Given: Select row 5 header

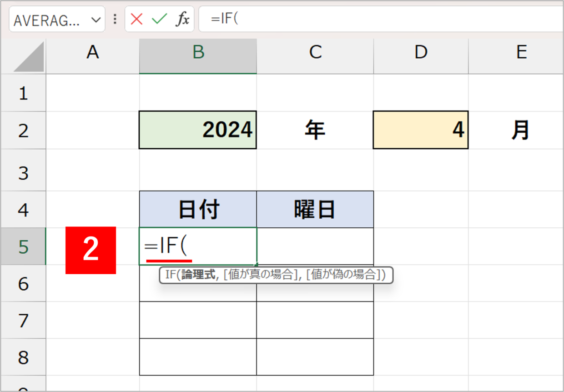Looking at the screenshot, I should point(23,246).
